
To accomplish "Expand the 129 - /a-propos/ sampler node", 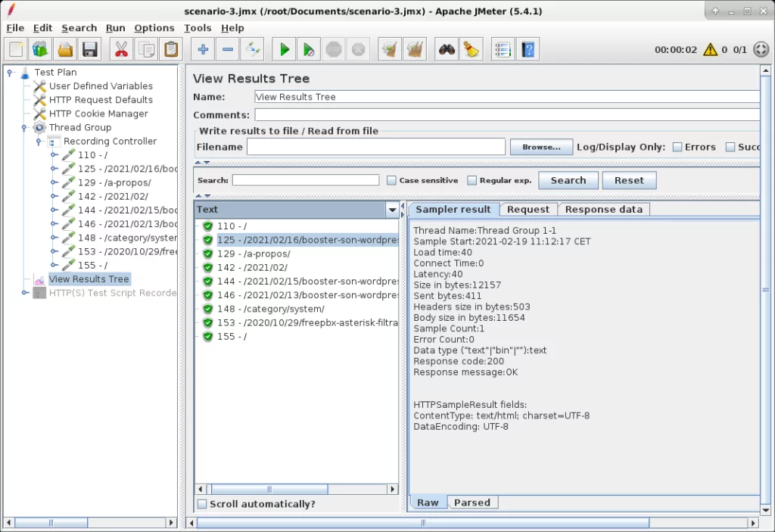I will click(54, 183).
